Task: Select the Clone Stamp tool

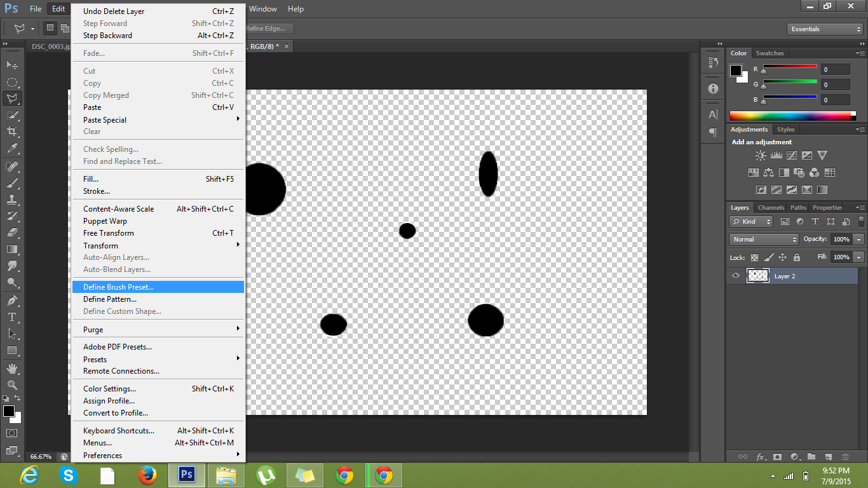Action: pos(12,200)
